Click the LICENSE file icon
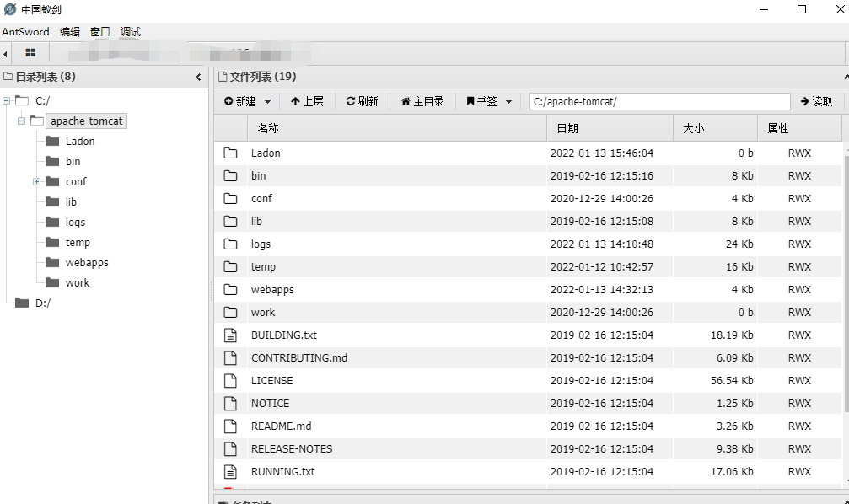This screenshot has width=849, height=504. (230, 380)
